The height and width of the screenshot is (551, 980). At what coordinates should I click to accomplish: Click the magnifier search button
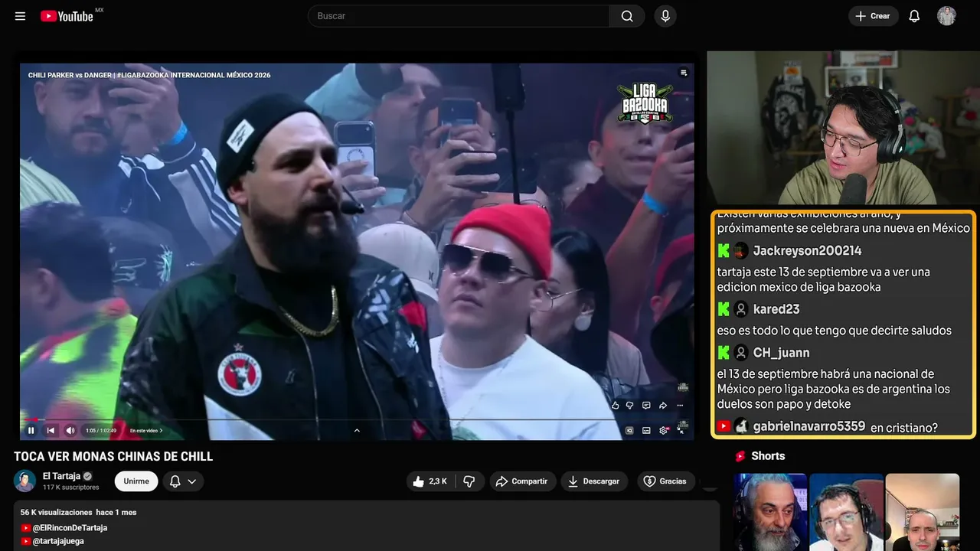627,16
